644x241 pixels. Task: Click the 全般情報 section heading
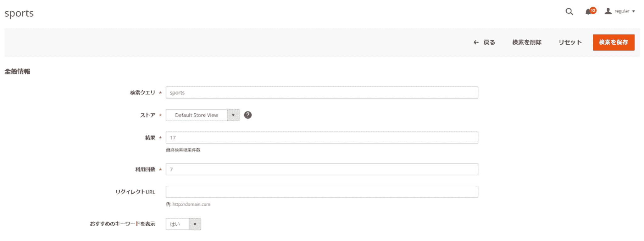[x=18, y=72]
